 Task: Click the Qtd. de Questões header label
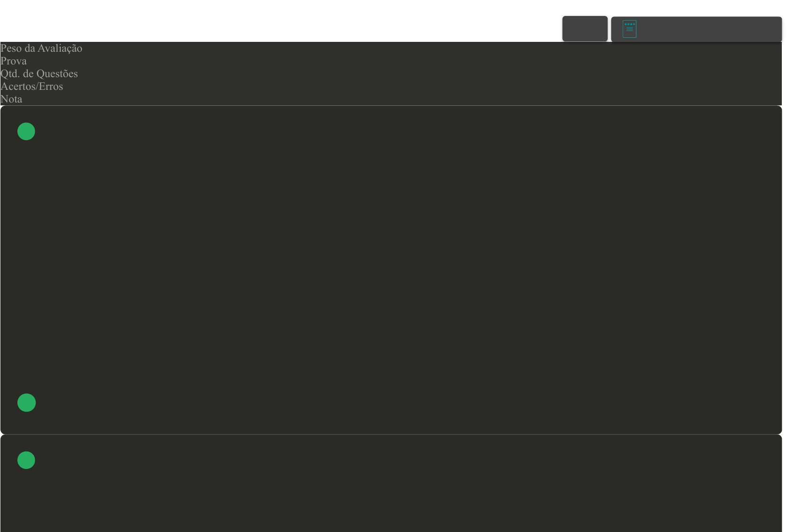coord(39,73)
